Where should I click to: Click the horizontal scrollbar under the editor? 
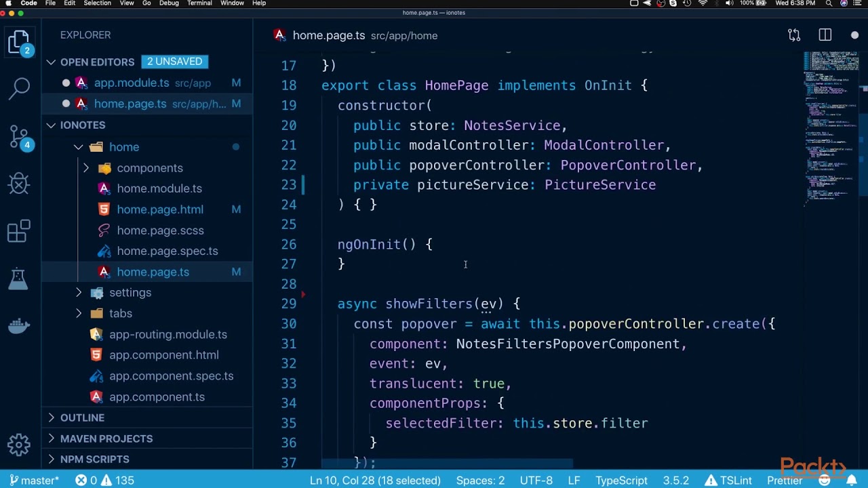click(x=448, y=464)
